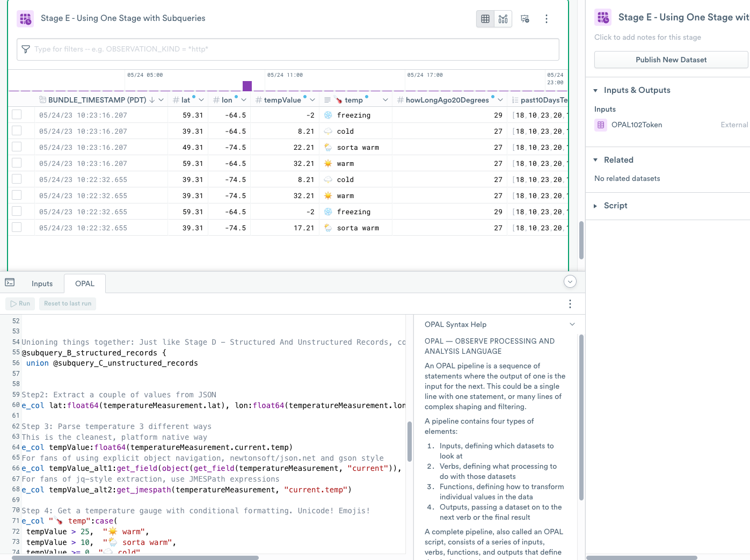Click the 05/24 11:00 timeline label
Screen dimensions: 750x560
click(x=285, y=75)
